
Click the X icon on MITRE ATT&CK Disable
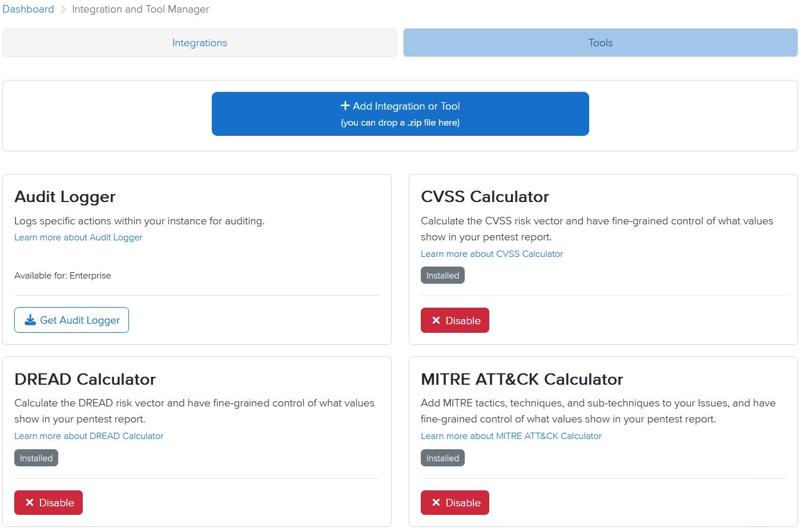click(x=436, y=502)
